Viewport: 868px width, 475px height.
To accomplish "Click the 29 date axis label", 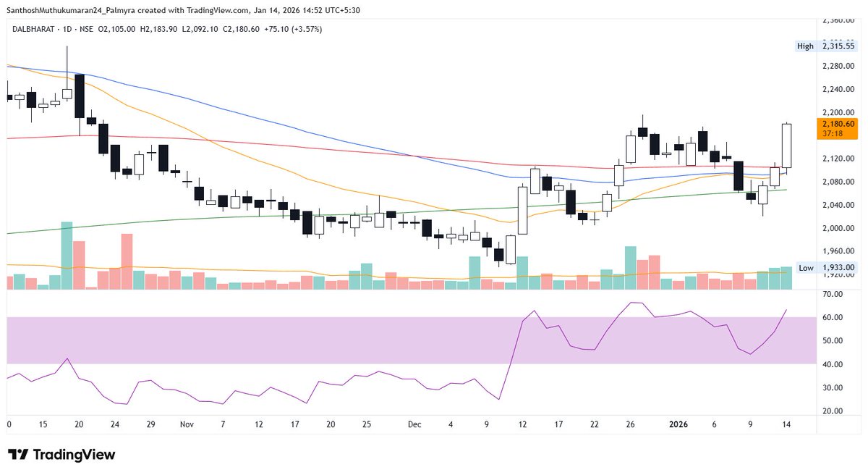I will pos(151,426).
